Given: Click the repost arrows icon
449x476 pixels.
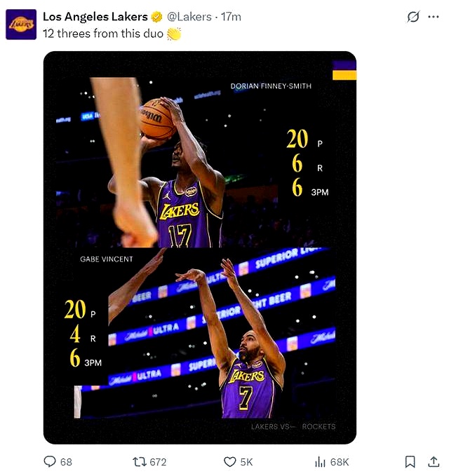Looking at the screenshot, I should (x=139, y=462).
